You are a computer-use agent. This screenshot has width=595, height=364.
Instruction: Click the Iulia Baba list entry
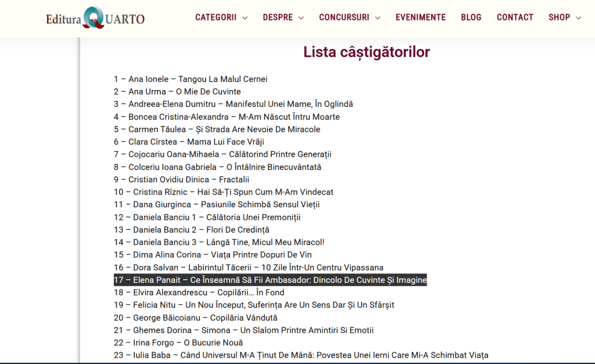click(301, 355)
